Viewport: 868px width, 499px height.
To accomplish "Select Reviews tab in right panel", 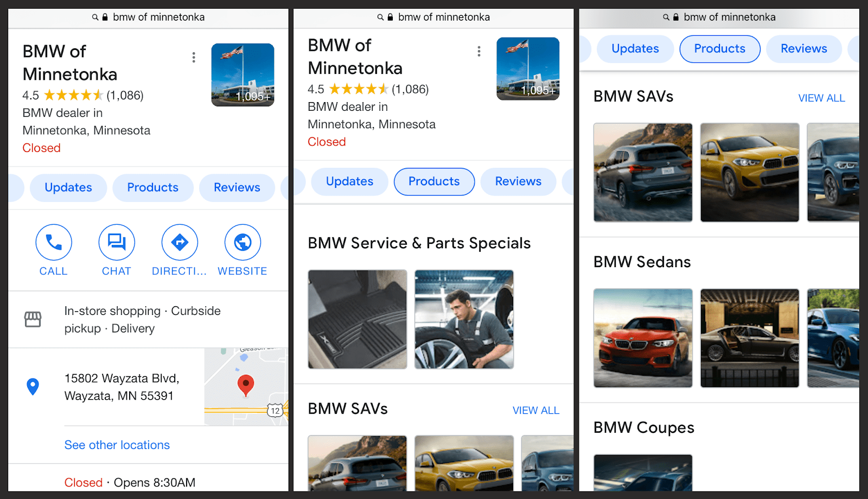I will pos(804,49).
